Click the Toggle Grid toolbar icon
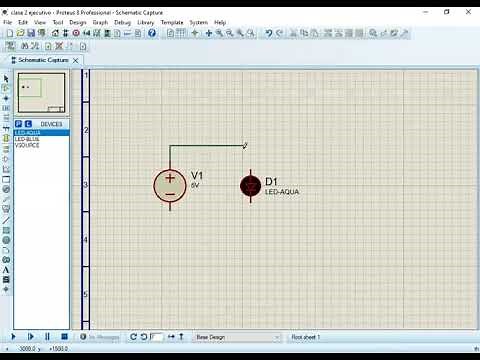 [182, 33]
